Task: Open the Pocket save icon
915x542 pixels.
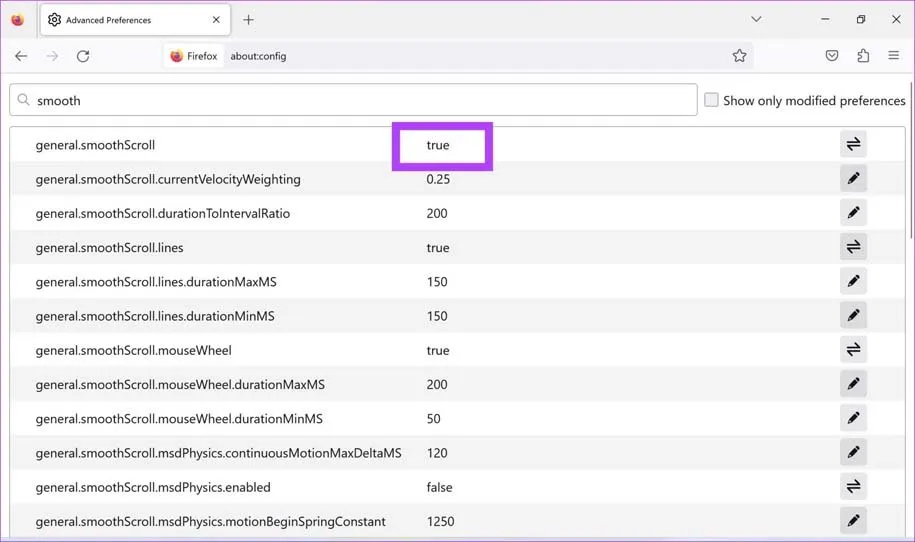Action: (x=832, y=56)
